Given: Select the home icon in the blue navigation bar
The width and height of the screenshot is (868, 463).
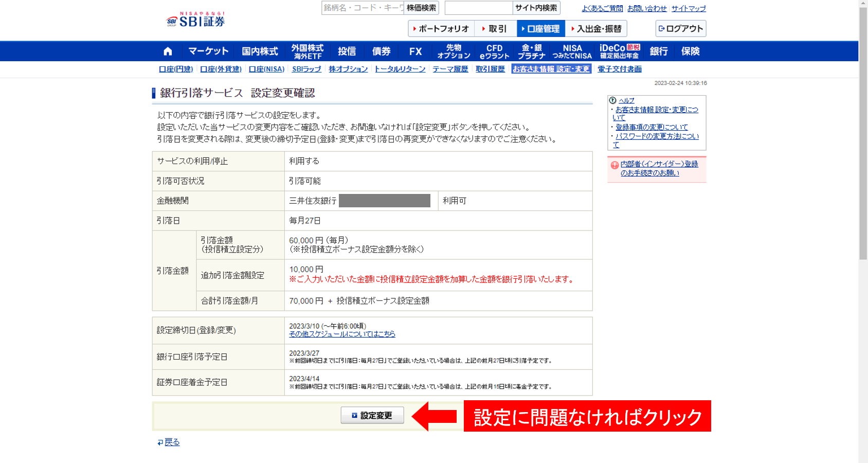Looking at the screenshot, I should (x=167, y=51).
